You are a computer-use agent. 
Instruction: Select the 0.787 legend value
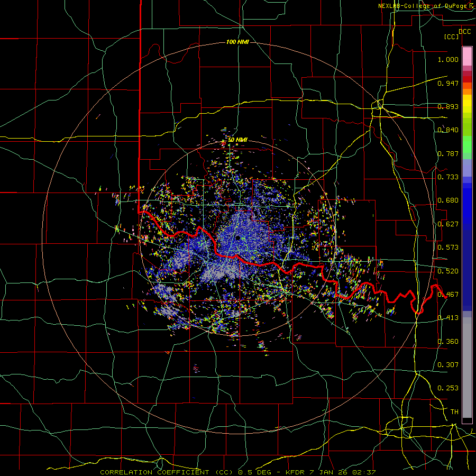[448, 153]
